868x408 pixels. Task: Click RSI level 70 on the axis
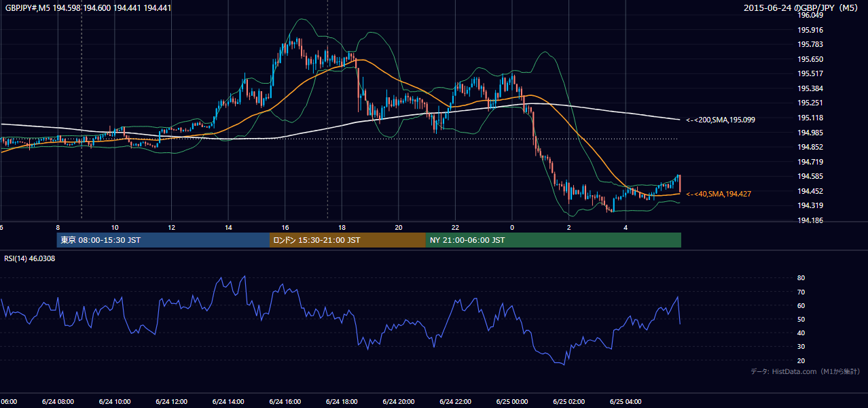coord(801,292)
